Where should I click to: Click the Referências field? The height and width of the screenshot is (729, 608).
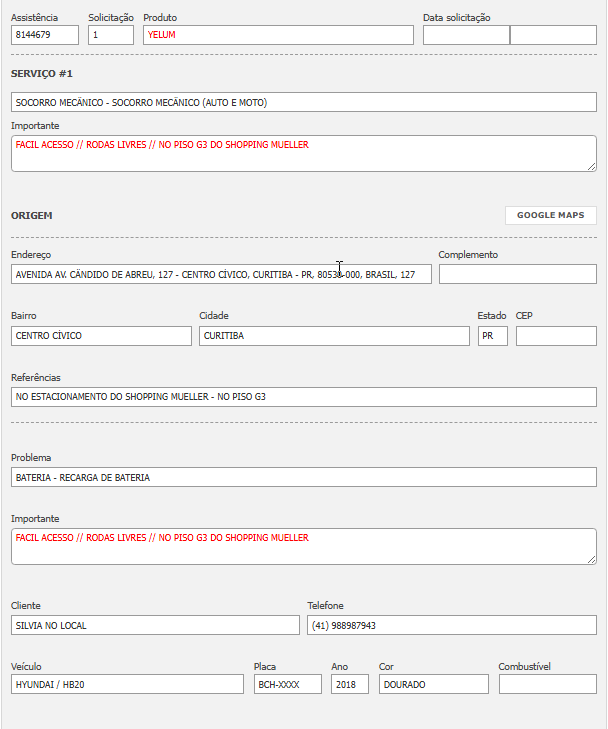[x=304, y=397]
